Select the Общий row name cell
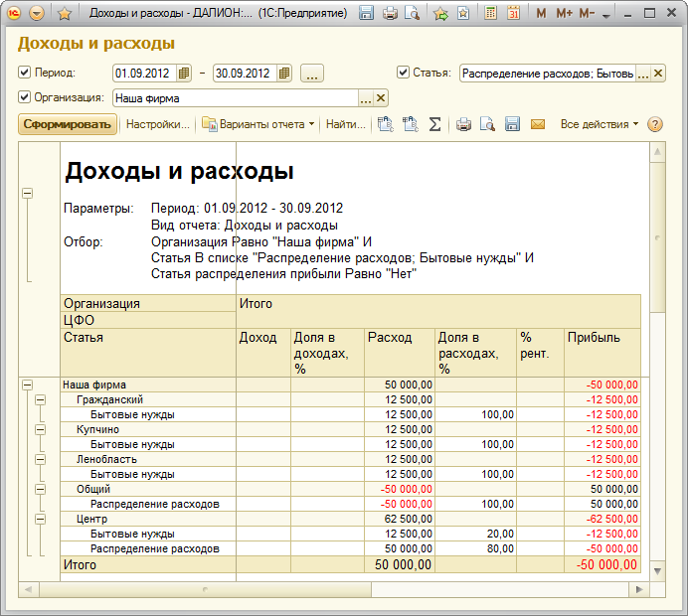688x616 pixels. [148, 489]
